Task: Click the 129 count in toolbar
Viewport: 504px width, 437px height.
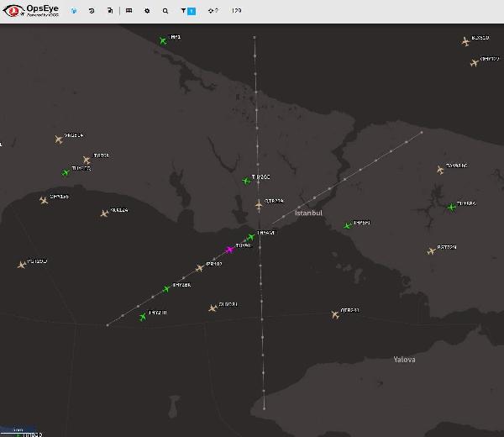Action: (236, 11)
